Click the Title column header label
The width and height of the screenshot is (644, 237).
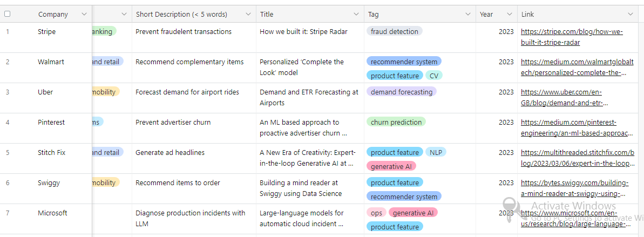point(267,15)
